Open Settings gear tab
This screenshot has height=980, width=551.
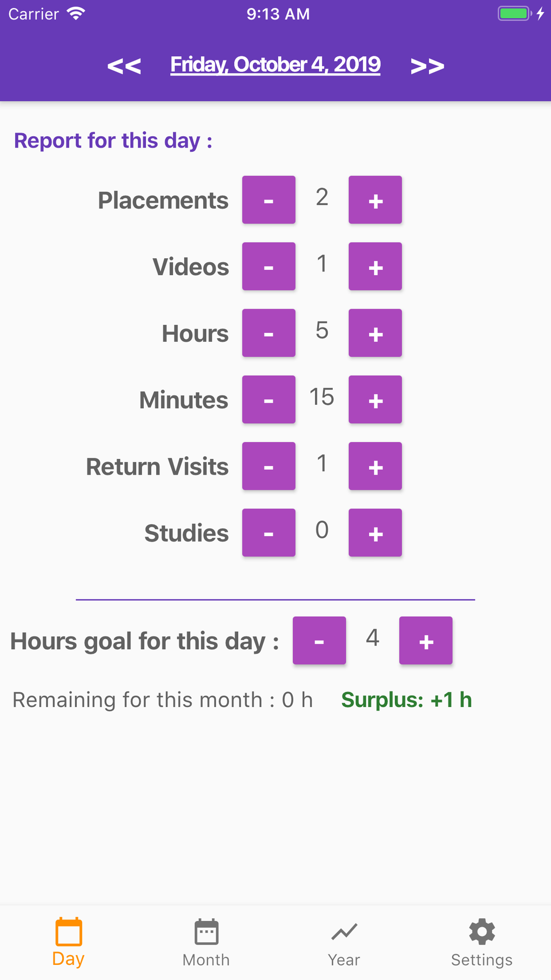pyautogui.click(x=482, y=942)
